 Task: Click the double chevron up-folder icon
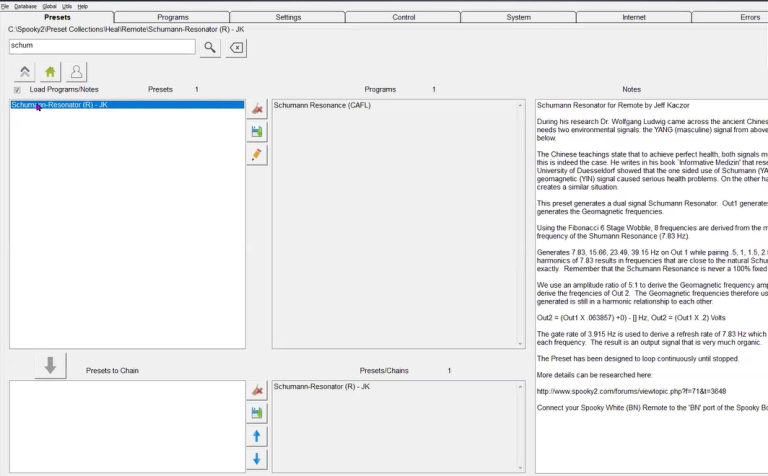click(x=24, y=72)
